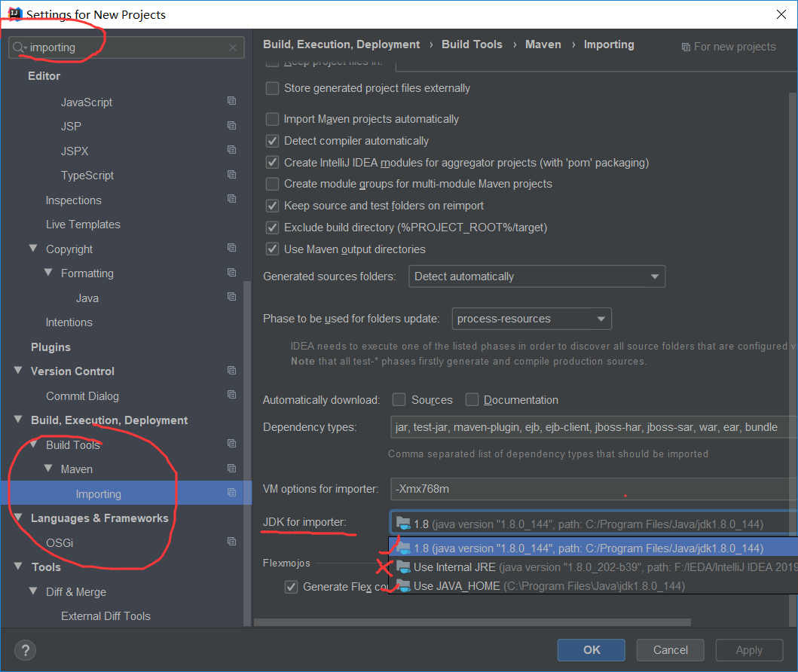798x672 pixels.
Task: Check the Documentation download checkbox
Action: tap(472, 400)
